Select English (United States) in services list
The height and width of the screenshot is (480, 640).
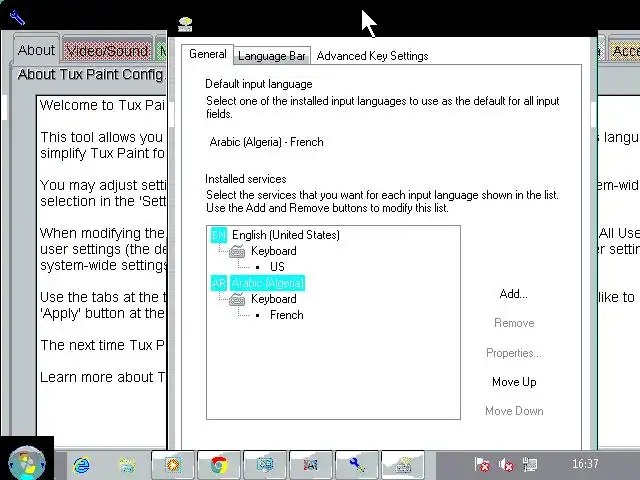[x=286, y=235]
